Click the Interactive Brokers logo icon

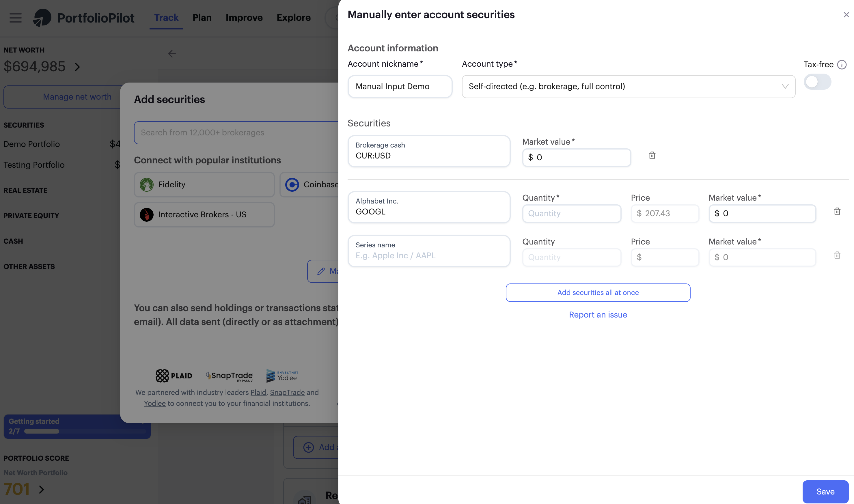pos(147,215)
